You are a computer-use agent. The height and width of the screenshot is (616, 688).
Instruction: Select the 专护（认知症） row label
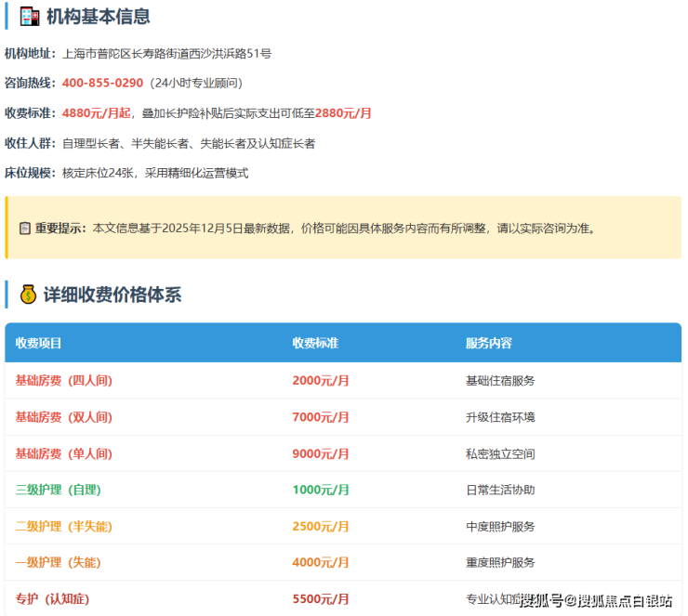[52, 599]
